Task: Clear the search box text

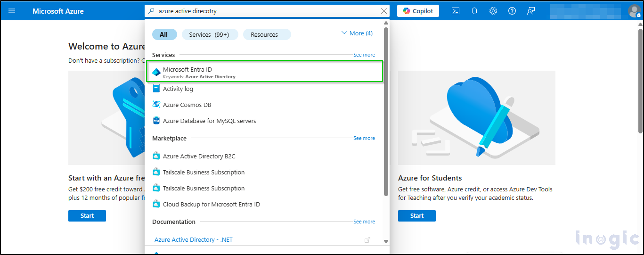Action: (x=384, y=11)
